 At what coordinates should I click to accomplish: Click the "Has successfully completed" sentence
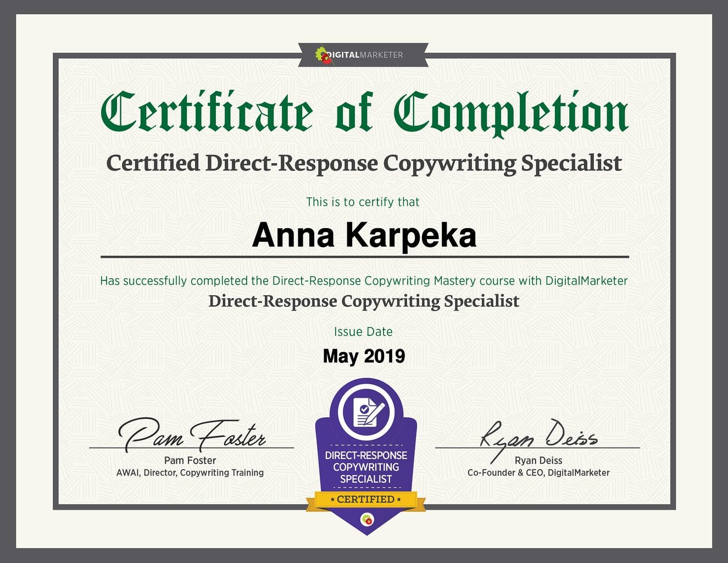pos(364,281)
